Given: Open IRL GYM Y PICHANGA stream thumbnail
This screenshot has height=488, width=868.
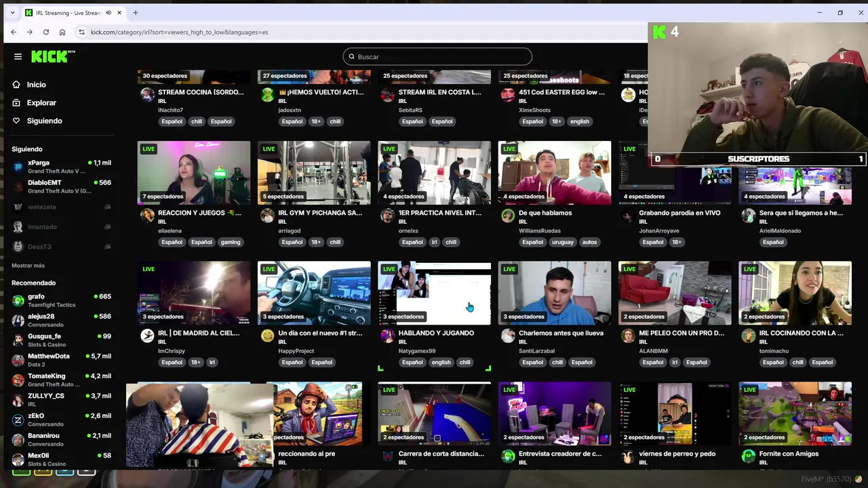Looking at the screenshot, I should pyautogui.click(x=314, y=173).
